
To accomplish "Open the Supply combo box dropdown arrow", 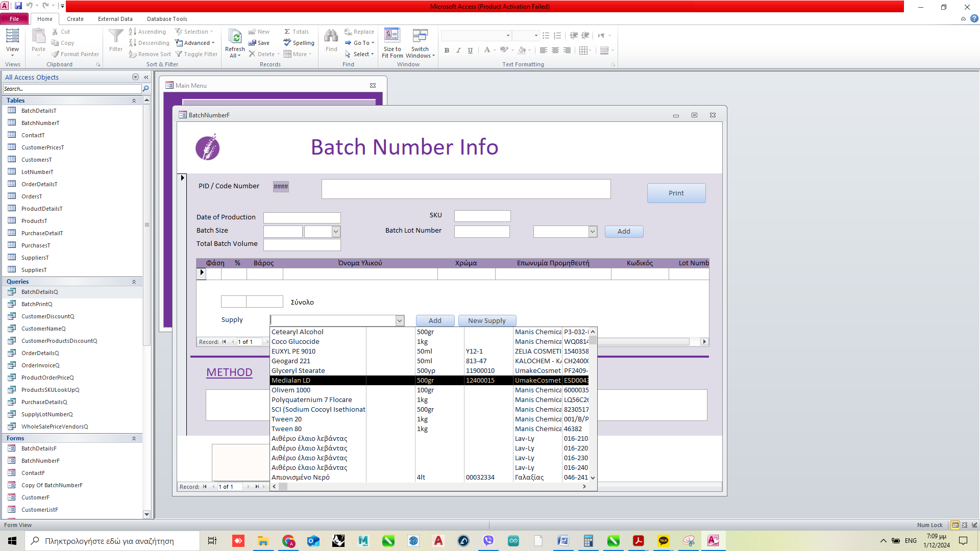I will [400, 320].
